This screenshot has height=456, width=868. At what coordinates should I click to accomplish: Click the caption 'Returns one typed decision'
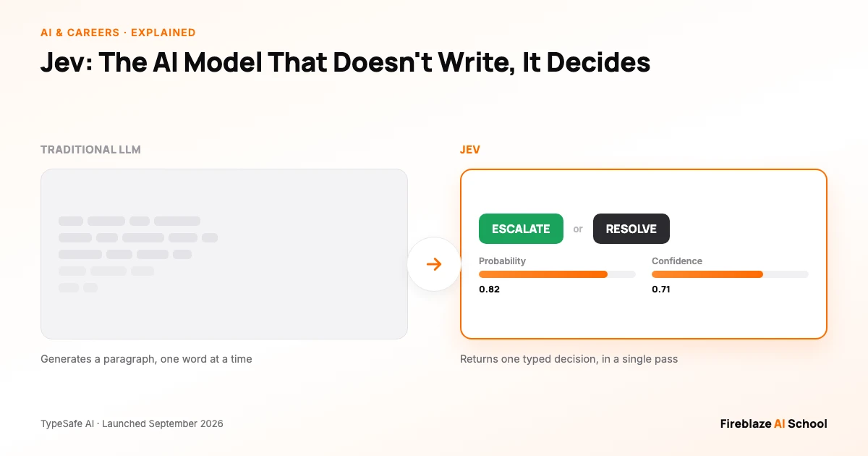click(x=569, y=359)
